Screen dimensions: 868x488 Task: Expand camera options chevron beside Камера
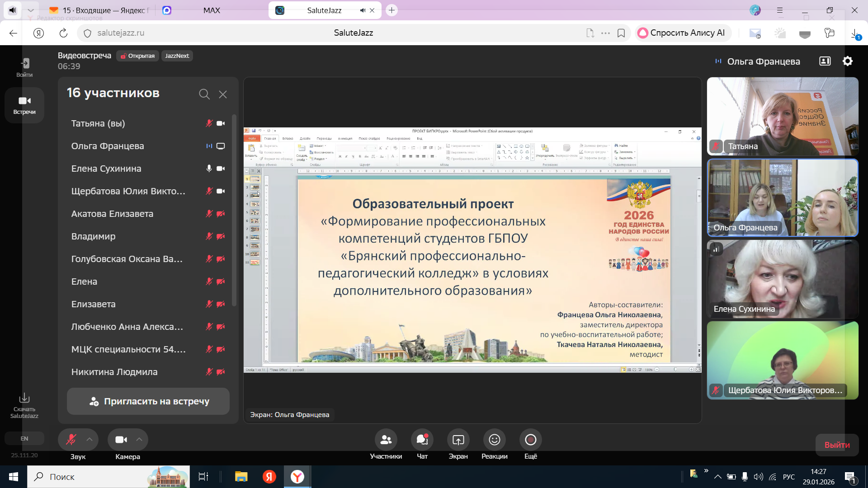(139, 440)
